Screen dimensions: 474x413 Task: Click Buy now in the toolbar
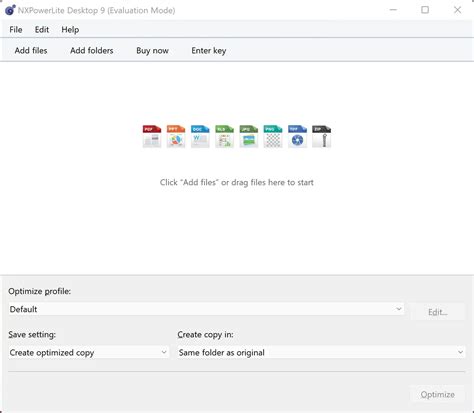tap(152, 50)
